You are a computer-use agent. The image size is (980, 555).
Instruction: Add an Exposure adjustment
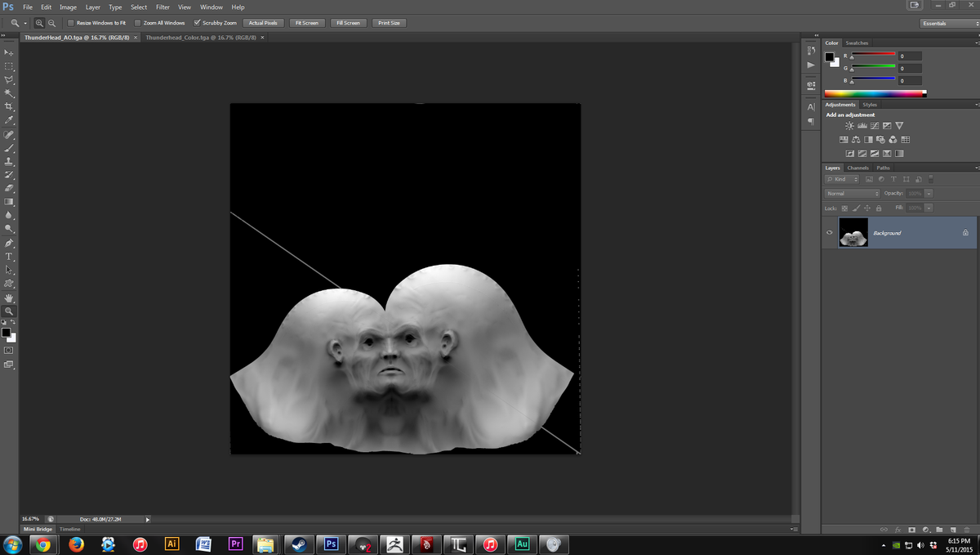[886, 126]
